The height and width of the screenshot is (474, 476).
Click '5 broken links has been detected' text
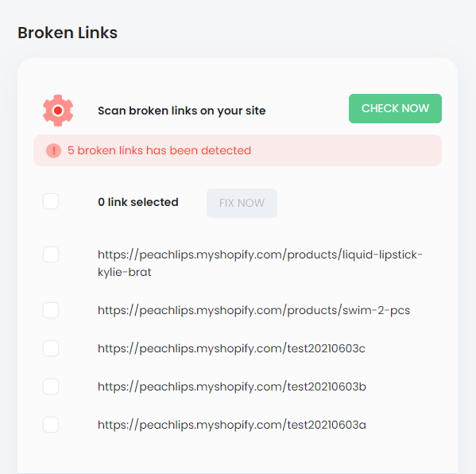[160, 150]
